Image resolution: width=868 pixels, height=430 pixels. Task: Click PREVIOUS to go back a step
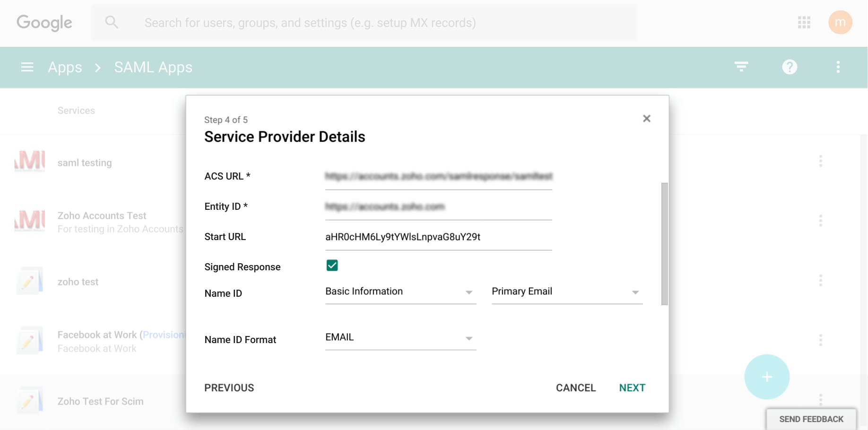(x=229, y=387)
